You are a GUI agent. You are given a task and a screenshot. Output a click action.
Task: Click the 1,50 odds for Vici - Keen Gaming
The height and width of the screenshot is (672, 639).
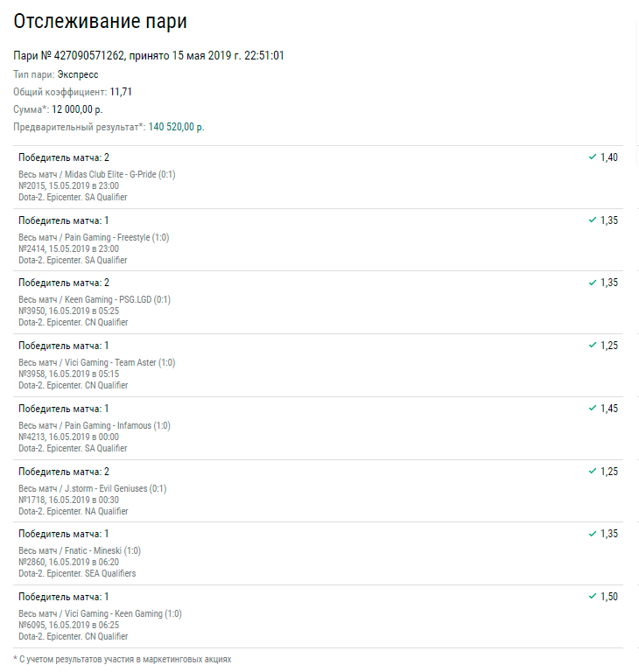pyautogui.click(x=609, y=597)
